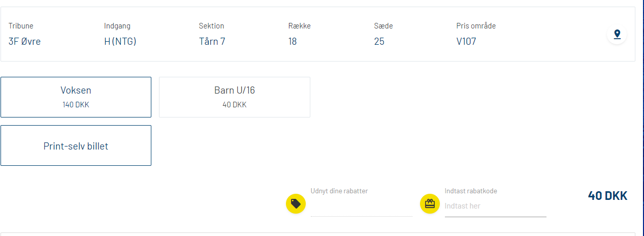Click the tribune value 3F Øvre
Image resolution: width=644 pixels, height=236 pixels.
[x=24, y=42]
